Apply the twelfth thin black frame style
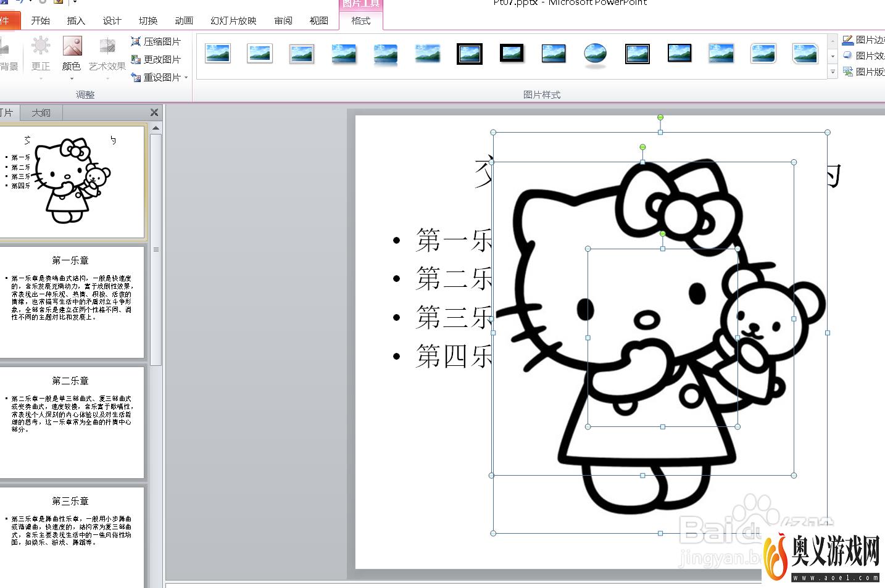This screenshot has height=588, width=885. pyautogui.click(x=679, y=53)
